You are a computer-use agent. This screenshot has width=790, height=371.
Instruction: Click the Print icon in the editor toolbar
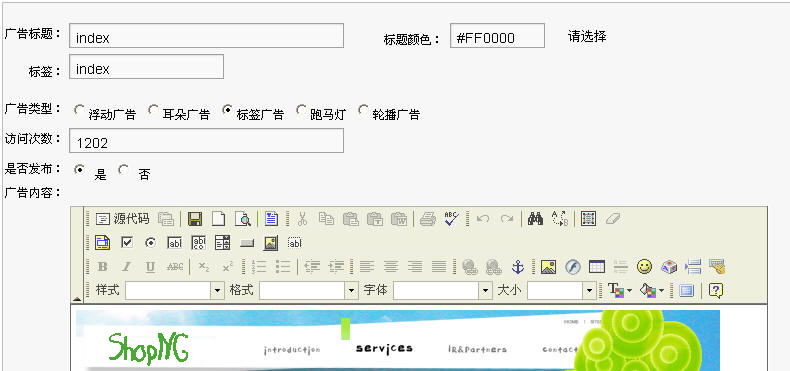(x=428, y=219)
